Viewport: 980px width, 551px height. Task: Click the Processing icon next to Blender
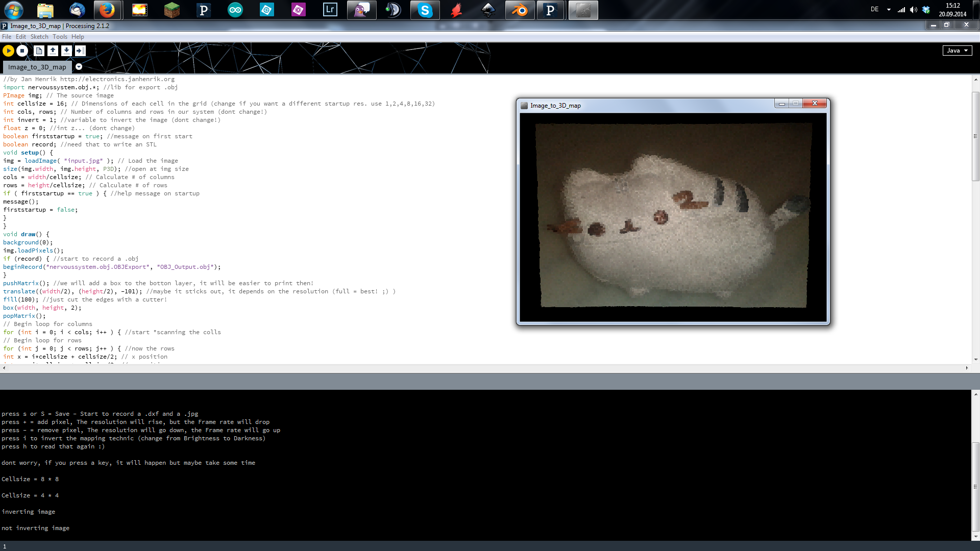pos(550,10)
